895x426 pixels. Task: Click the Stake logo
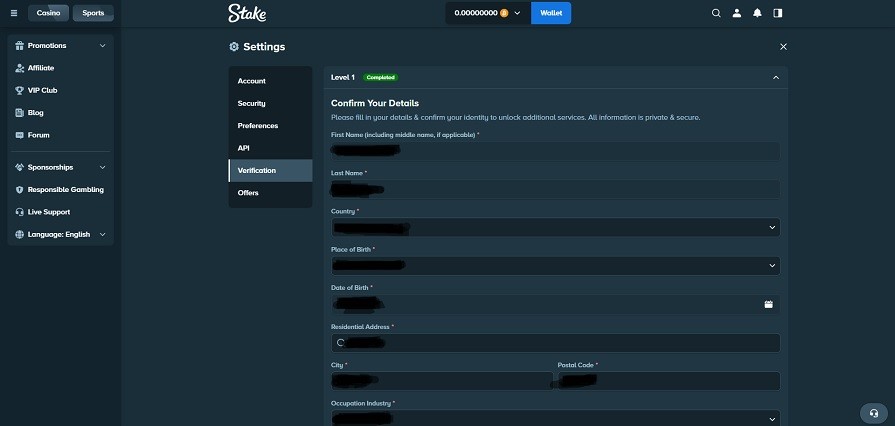click(247, 13)
